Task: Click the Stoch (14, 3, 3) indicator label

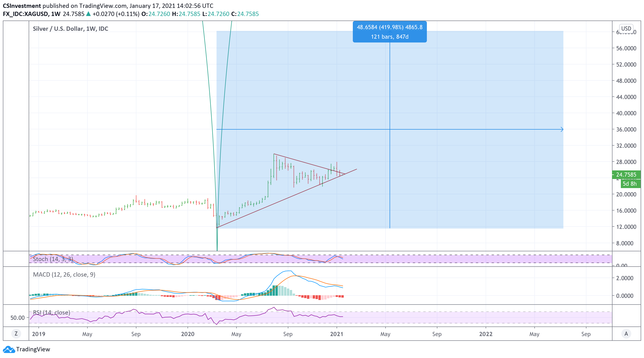Action: pyautogui.click(x=53, y=259)
